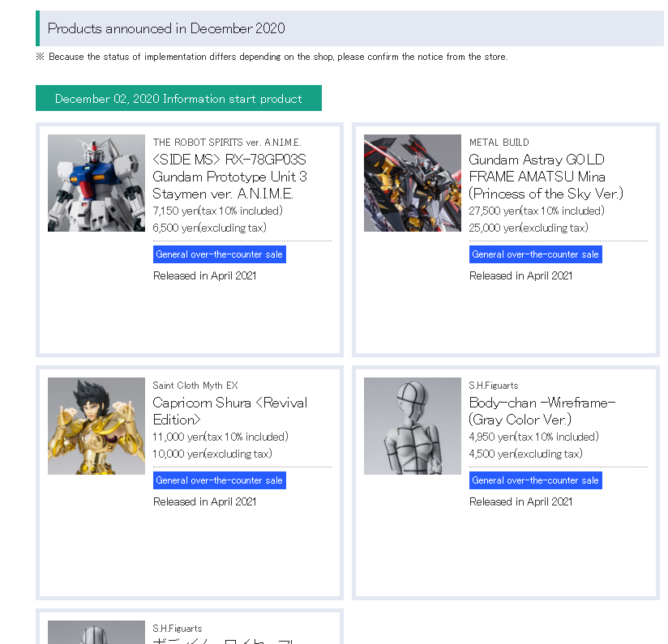
Task: Click the '7,150 yen(tax 10% included)' price
Action: (x=218, y=211)
